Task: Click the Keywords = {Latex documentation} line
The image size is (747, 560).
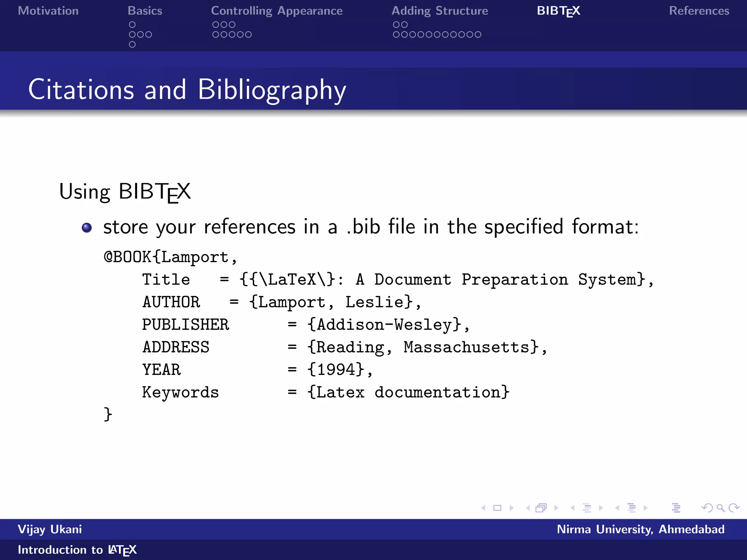Action: pos(326,393)
